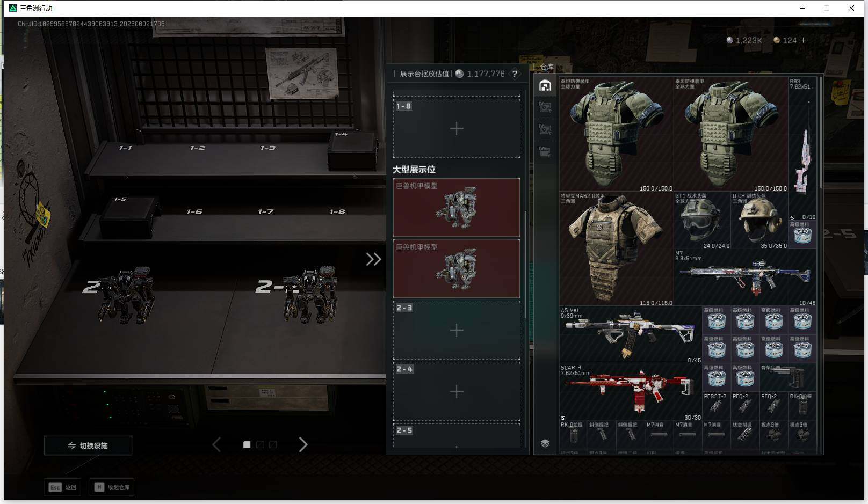Select the 巨兽机甲模型 slot directly above 2-3

click(x=457, y=269)
